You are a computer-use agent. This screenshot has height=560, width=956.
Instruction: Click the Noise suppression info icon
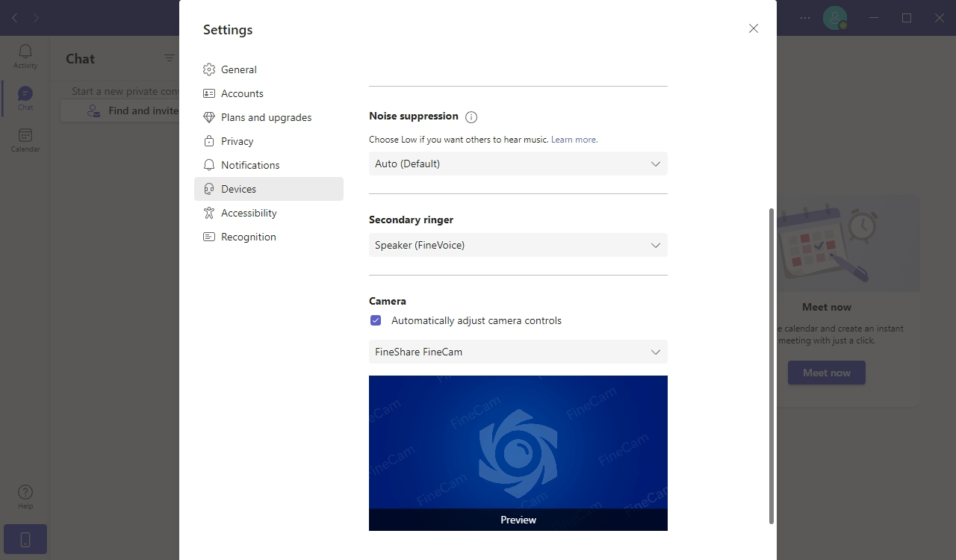pos(471,116)
